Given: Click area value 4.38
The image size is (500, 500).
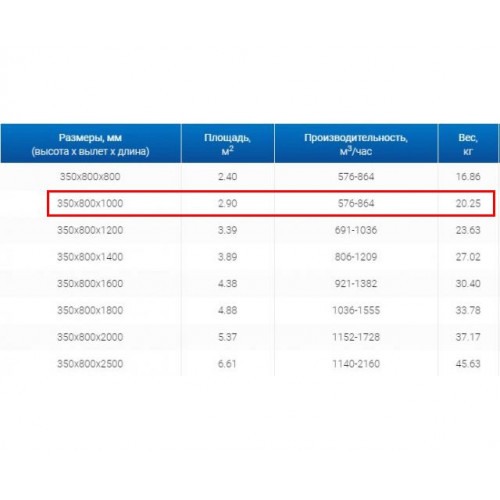Looking at the screenshot, I should [x=228, y=283].
